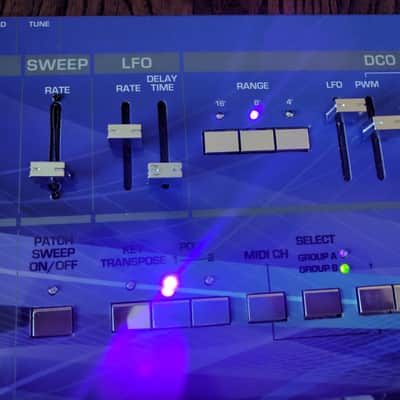
Task: Select the 16' RANGE button
Action: (x=221, y=141)
